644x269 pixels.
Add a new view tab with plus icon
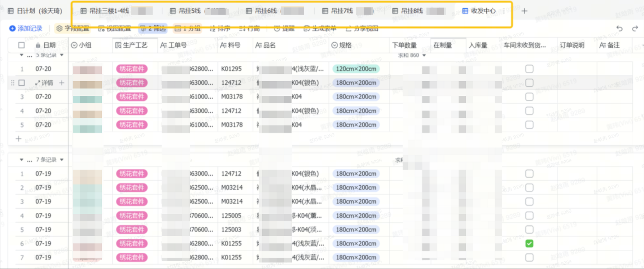[525, 11]
